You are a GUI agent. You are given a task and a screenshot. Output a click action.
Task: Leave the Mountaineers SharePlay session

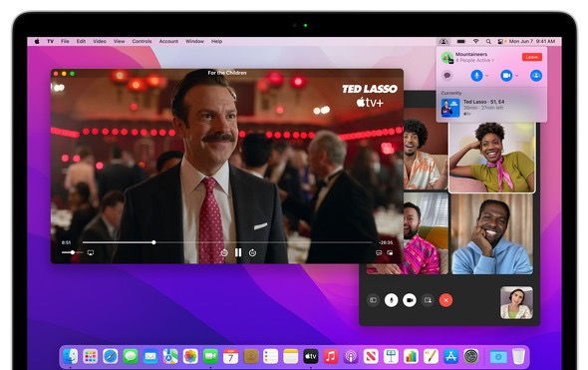[x=532, y=57]
